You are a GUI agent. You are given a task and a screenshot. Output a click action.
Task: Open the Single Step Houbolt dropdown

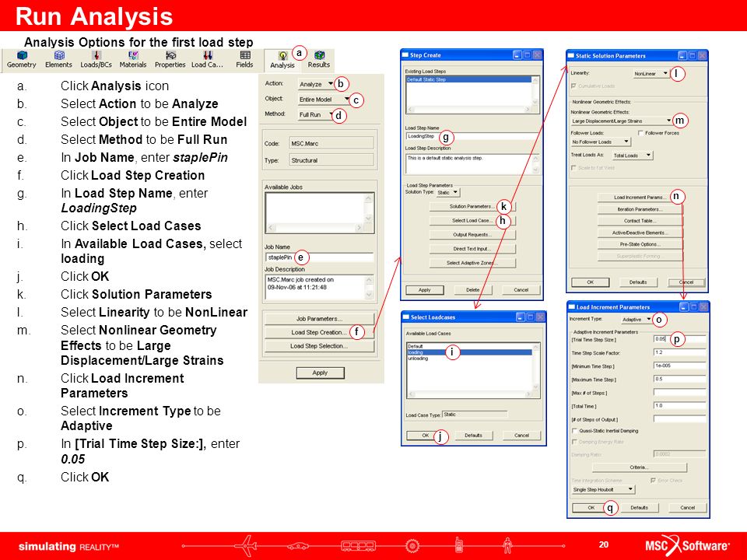pos(603,489)
